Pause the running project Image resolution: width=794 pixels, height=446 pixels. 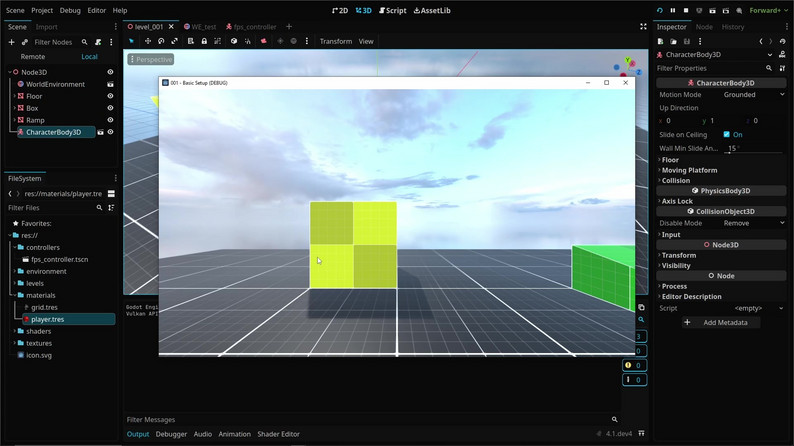point(673,10)
